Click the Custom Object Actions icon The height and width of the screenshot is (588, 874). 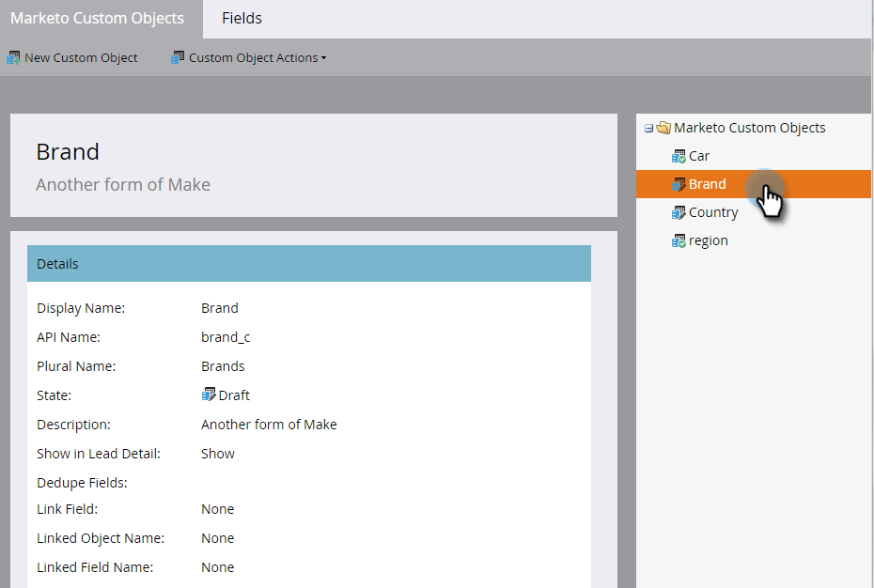coord(178,57)
